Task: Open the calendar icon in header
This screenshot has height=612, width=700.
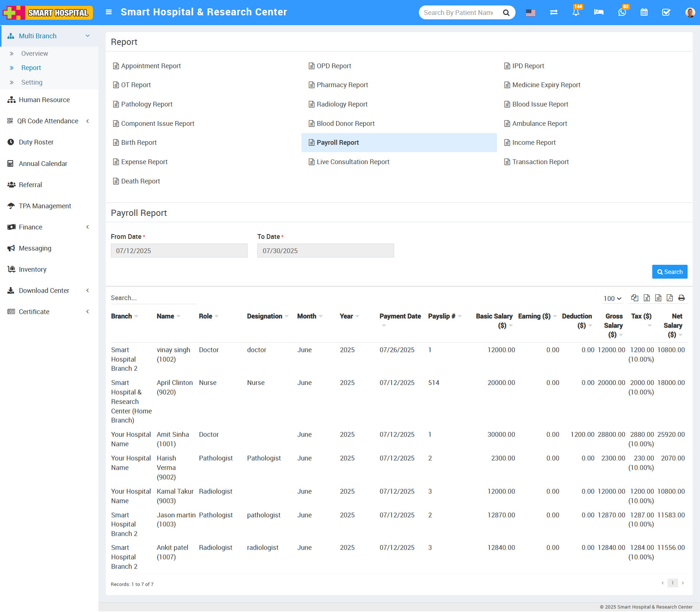Action: point(644,12)
